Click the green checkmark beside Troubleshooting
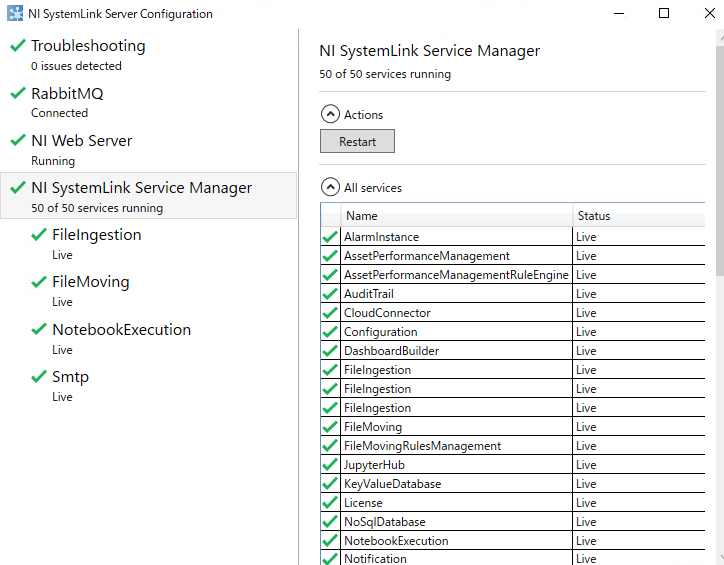Screen dimensions: 724x565 point(18,45)
